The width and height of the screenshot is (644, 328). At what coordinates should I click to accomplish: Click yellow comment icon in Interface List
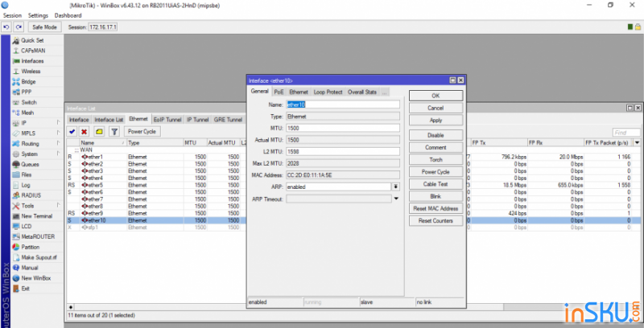coord(99,132)
